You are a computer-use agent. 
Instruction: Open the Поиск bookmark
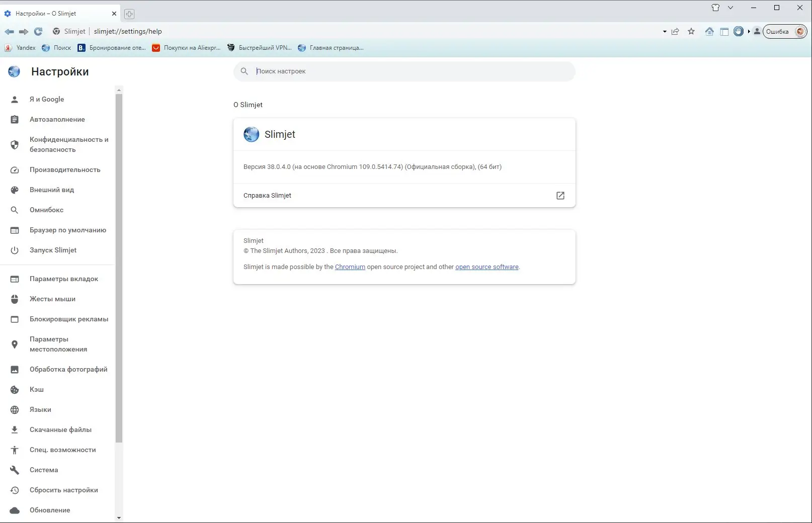click(x=56, y=48)
